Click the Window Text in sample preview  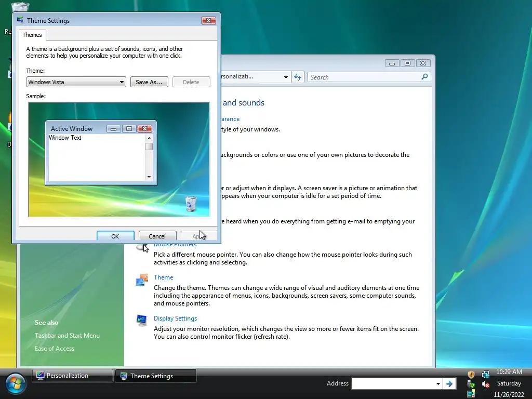click(x=65, y=137)
